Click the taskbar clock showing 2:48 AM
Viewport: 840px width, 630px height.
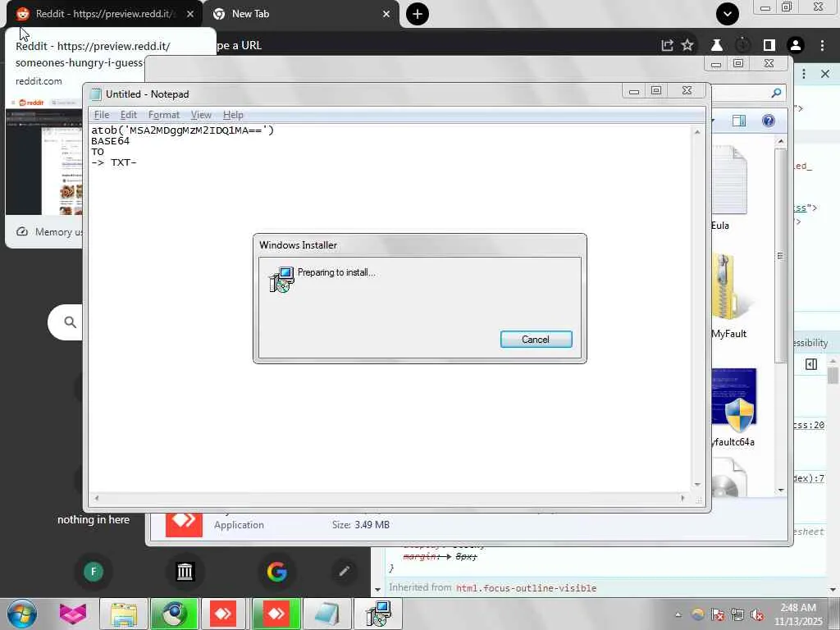(x=797, y=614)
